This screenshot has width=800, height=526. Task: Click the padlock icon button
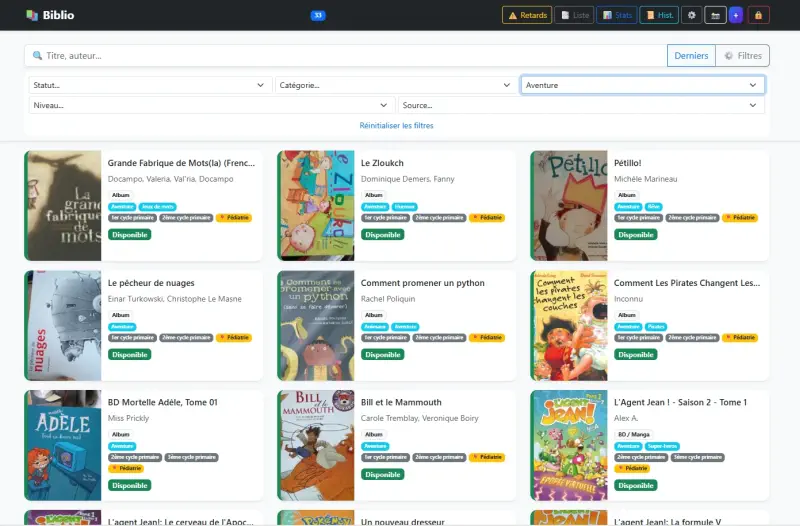[758, 15]
